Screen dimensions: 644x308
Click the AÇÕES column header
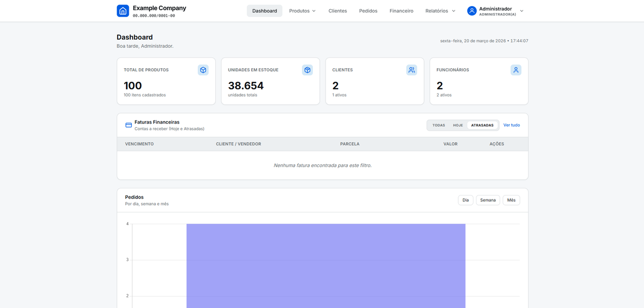[497, 144]
